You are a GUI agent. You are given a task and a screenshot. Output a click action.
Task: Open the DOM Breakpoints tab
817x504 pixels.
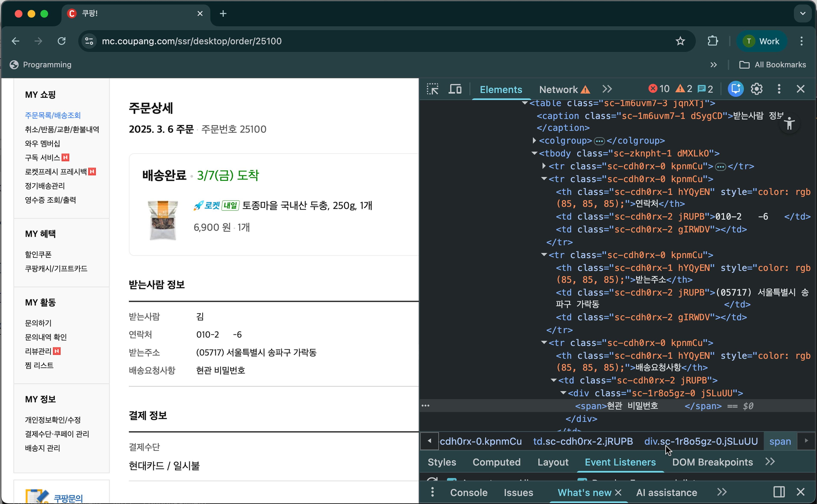(712, 462)
